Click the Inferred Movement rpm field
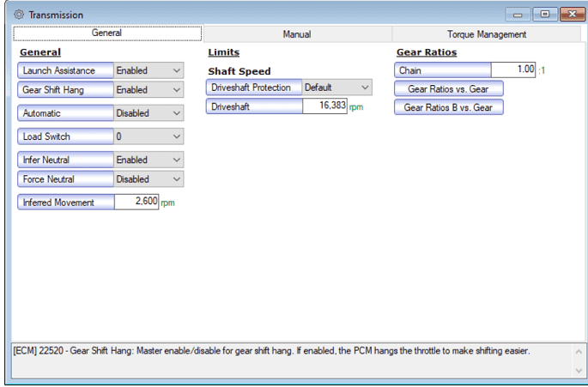This screenshot has height=387, width=588. [136, 202]
